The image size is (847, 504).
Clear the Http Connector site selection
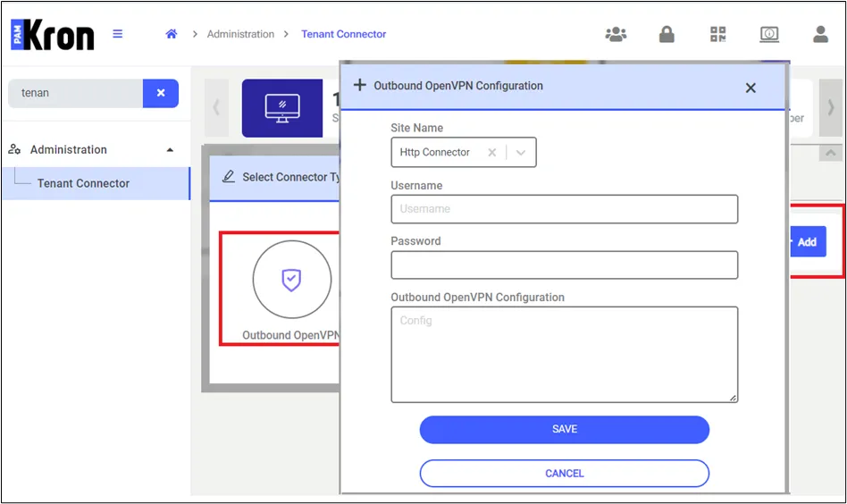(x=491, y=152)
